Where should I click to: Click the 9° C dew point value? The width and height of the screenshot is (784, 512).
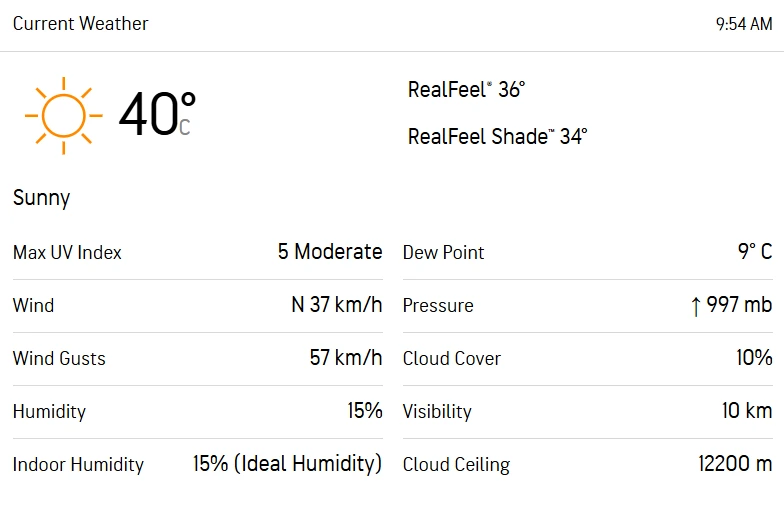[755, 252]
